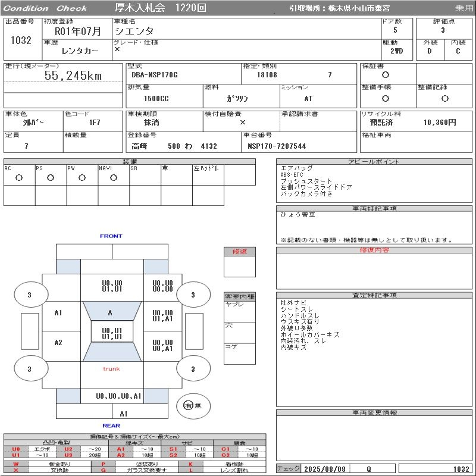Viewport: 476px width, 476px height.
Task: Click the color code '1F7'
Action: click(x=95, y=123)
